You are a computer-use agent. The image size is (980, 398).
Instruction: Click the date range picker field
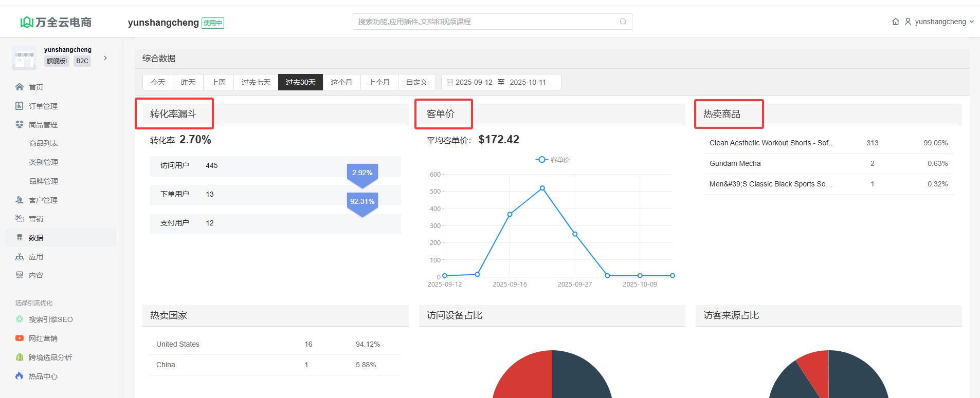[x=501, y=82]
